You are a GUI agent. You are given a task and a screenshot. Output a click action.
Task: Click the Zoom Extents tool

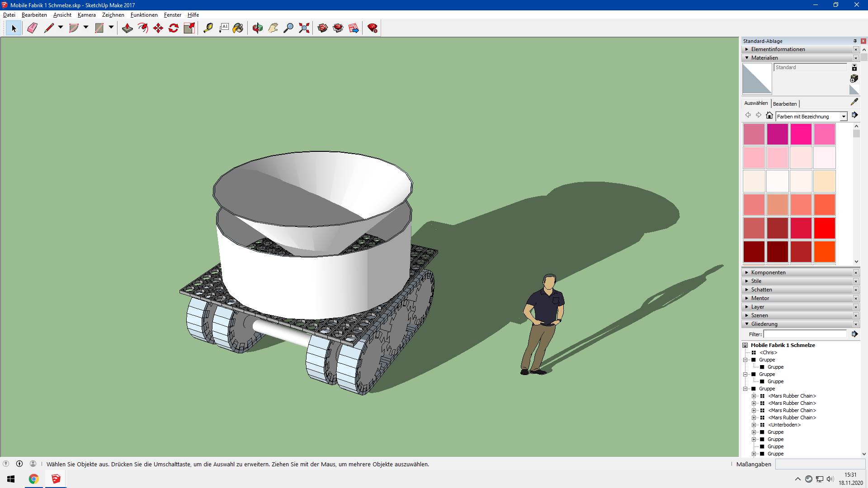(304, 28)
